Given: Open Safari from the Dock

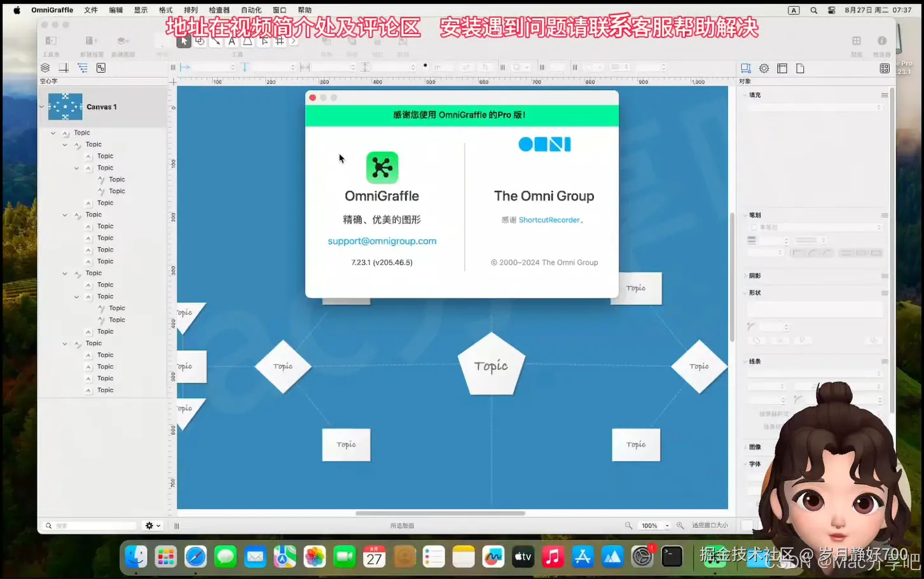Looking at the screenshot, I should 195,557.
